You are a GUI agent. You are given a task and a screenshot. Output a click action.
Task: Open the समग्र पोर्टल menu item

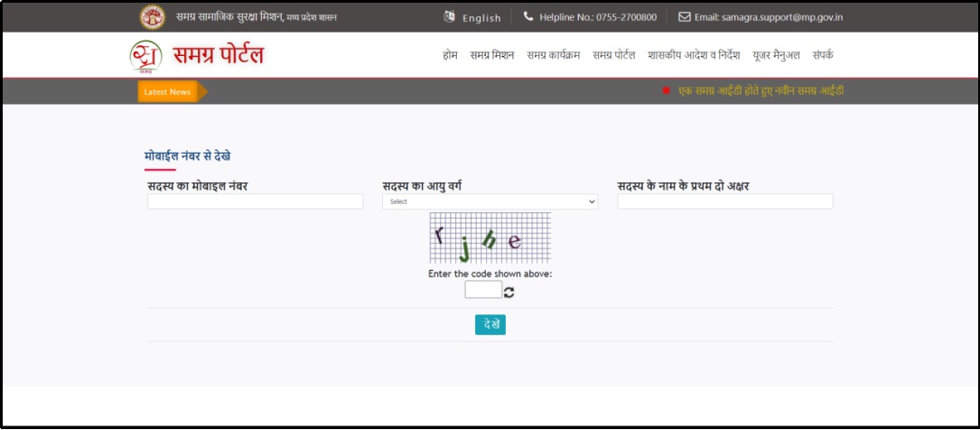tap(614, 55)
